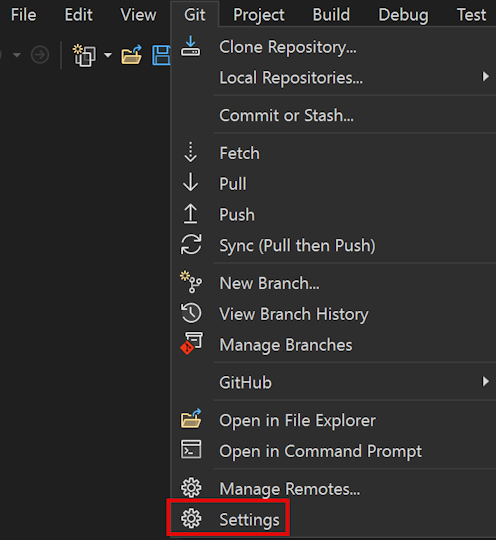Viewport: 496px width, 540px height.
Task: Close the open Git menu tab
Action: click(195, 15)
